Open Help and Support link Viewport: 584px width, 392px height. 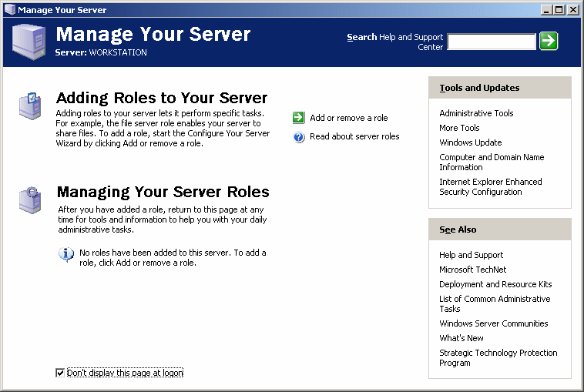472,255
